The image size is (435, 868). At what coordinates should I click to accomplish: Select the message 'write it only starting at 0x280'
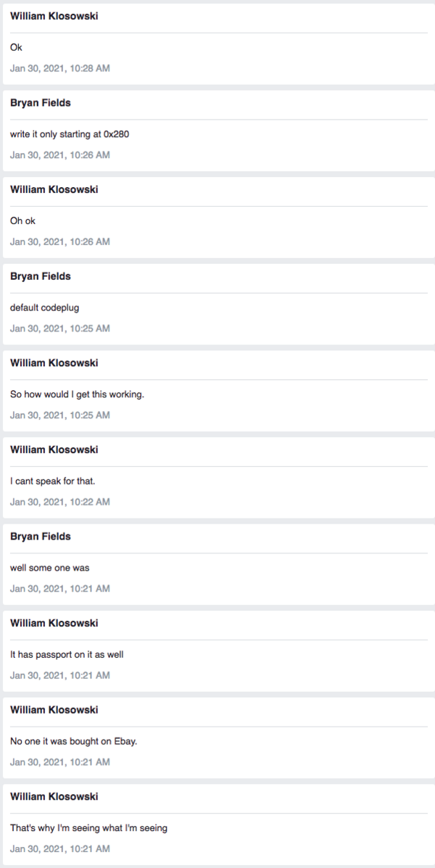tap(70, 134)
